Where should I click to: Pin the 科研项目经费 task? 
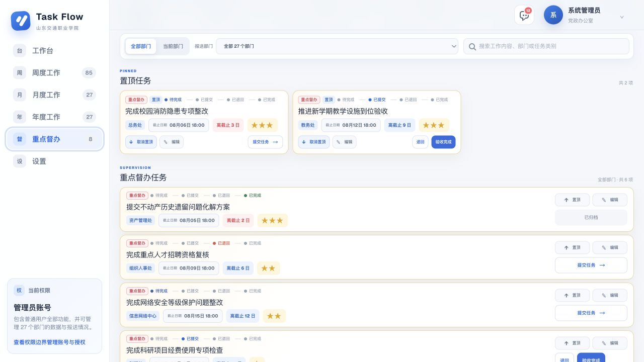tap(572, 343)
